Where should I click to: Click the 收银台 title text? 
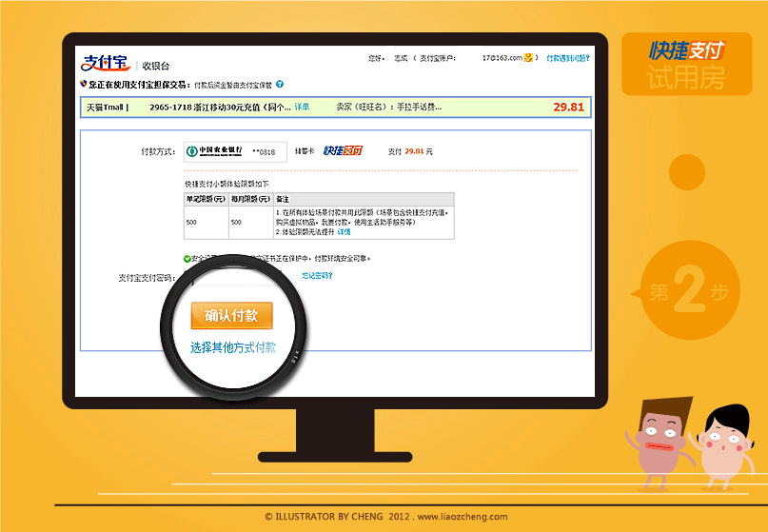(156, 66)
